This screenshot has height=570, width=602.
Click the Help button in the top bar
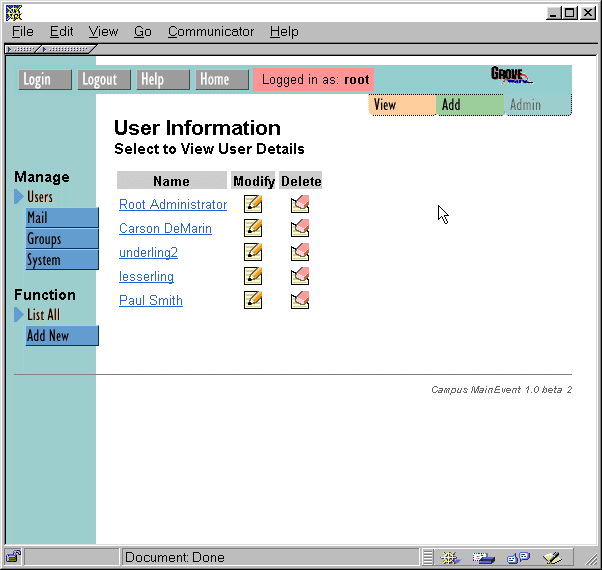tap(162, 80)
